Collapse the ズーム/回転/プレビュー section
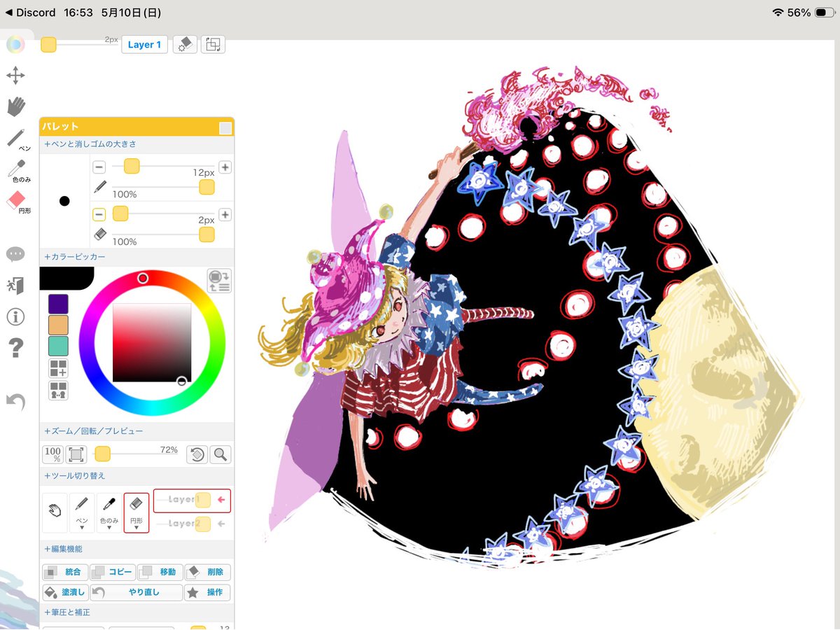The height and width of the screenshot is (630, 840). (x=93, y=431)
